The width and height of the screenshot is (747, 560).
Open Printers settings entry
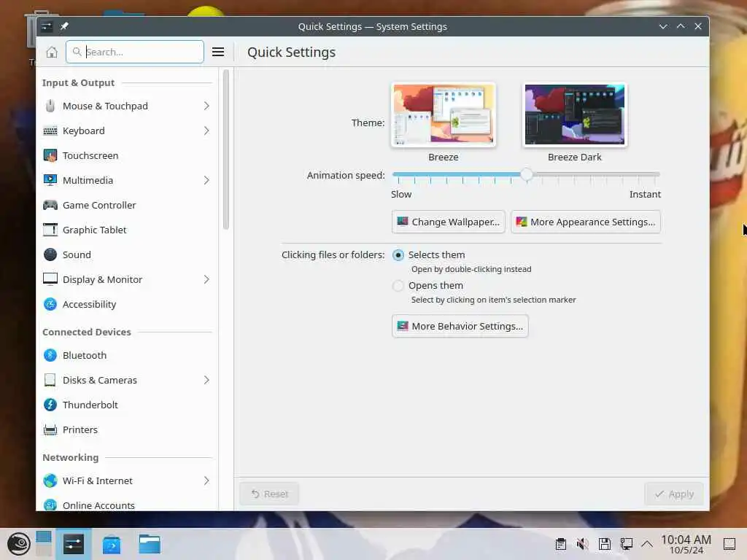coord(127,429)
